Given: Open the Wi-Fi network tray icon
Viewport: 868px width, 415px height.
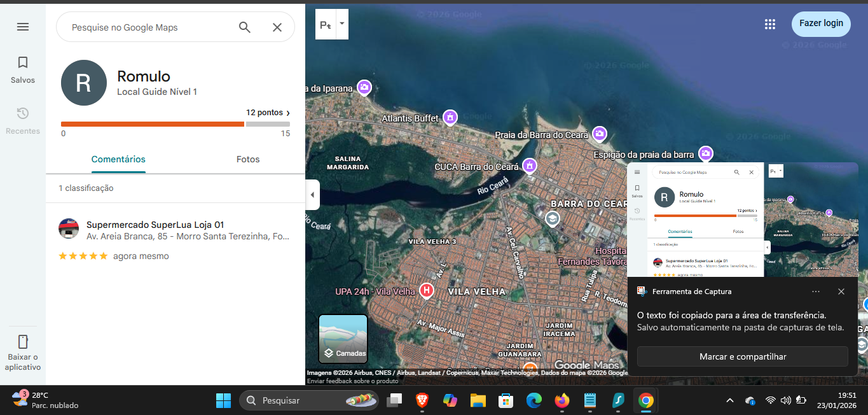Looking at the screenshot, I should point(771,400).
